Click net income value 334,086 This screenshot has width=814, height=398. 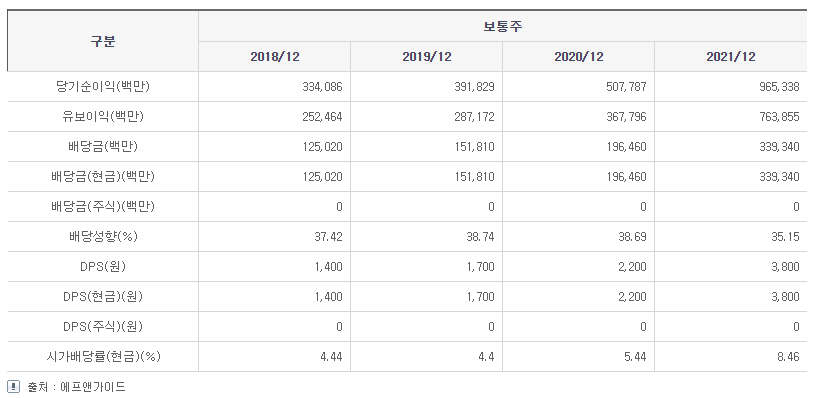322,87
